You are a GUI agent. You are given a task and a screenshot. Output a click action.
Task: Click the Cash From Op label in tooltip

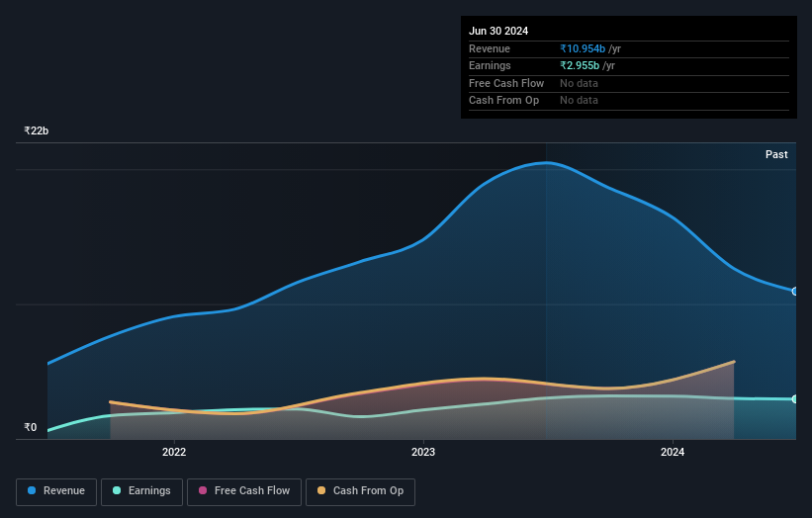point(503,101)
